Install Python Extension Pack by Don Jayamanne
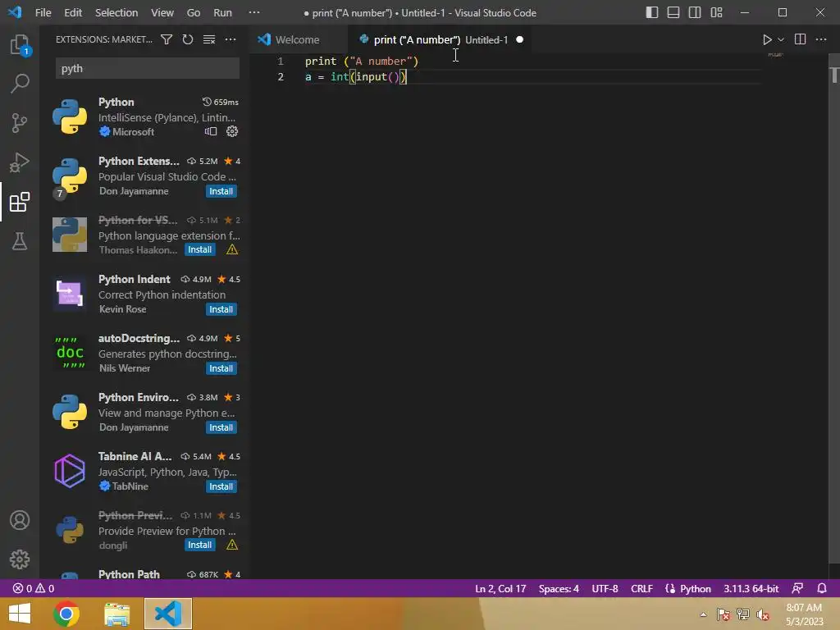Screen dimensions: 840x630 point(221,191)
